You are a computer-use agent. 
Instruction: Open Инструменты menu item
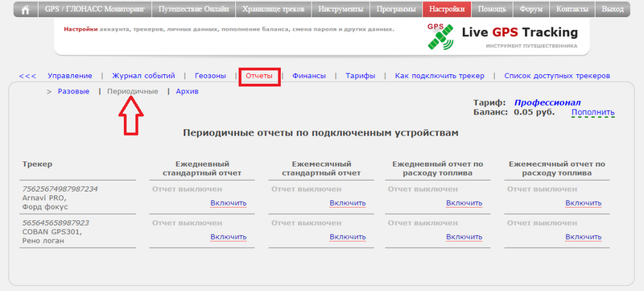(341, 10)
